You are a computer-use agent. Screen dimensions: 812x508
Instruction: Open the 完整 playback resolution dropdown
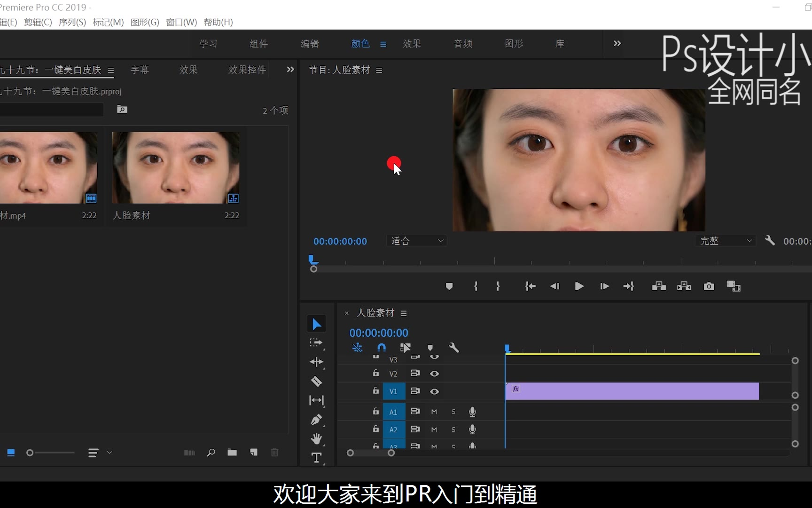[x=726, y=241]
